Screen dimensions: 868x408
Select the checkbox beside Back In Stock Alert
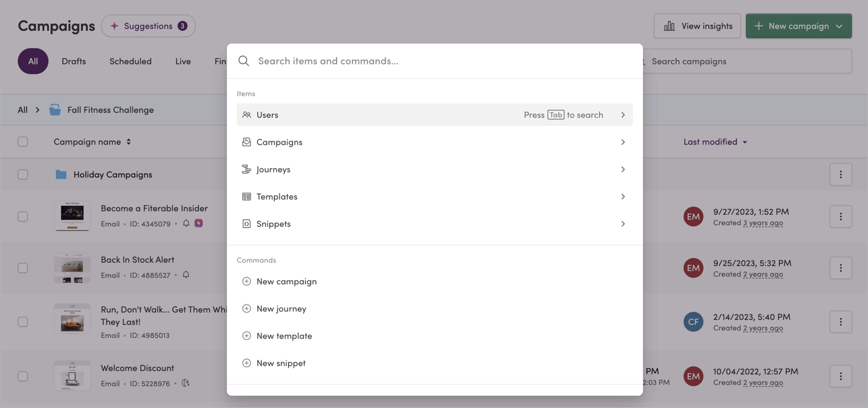[23, 267]
